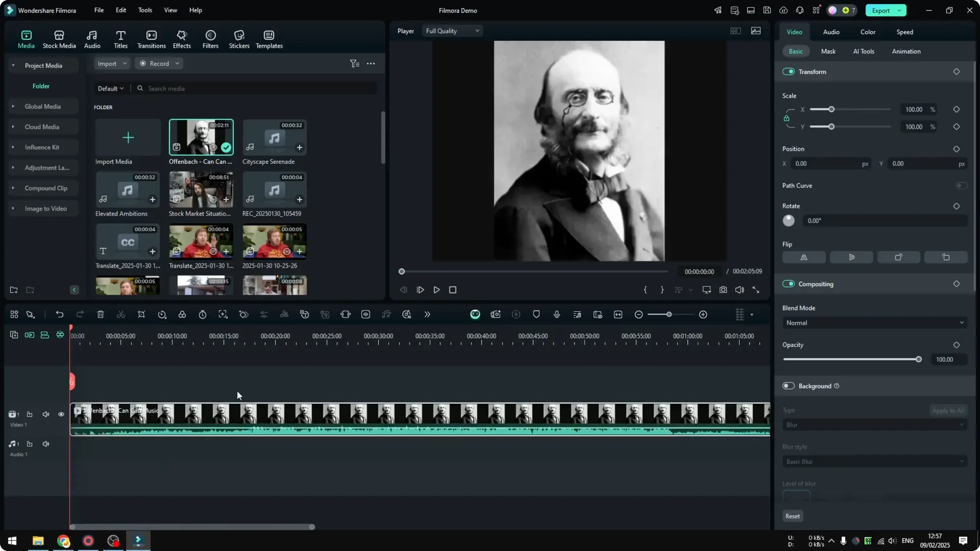The image size is (980, 551).
Task: Open the Tools menu
Action: tap(144, 10)
